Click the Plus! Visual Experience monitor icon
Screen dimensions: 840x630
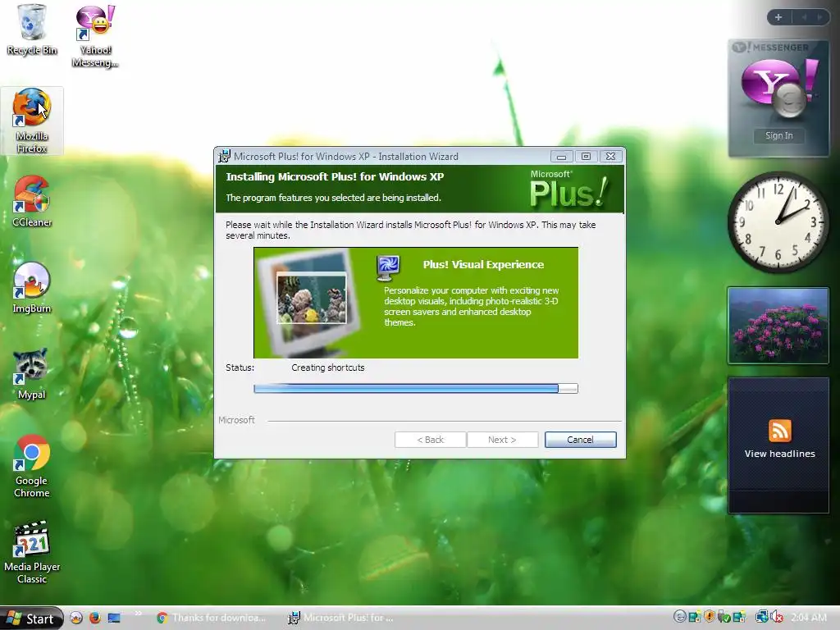click(x=388, y=268)
